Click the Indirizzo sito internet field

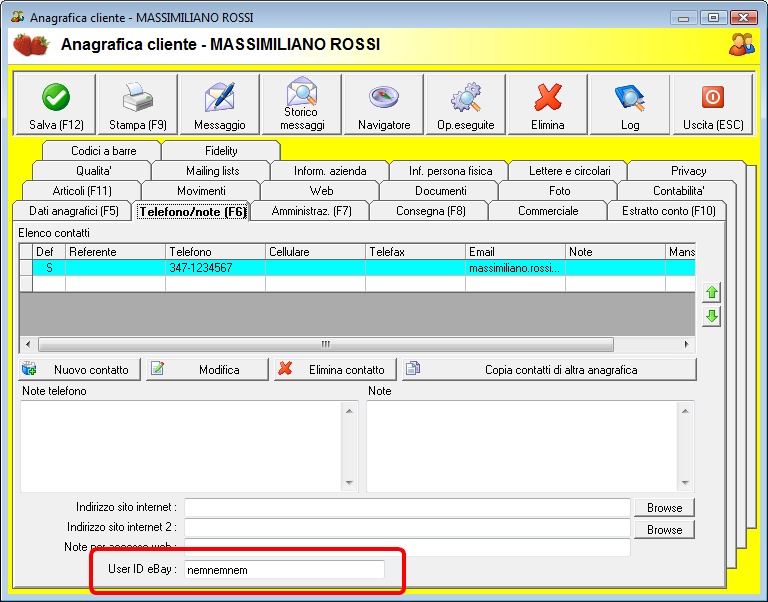tap(407, 507)
